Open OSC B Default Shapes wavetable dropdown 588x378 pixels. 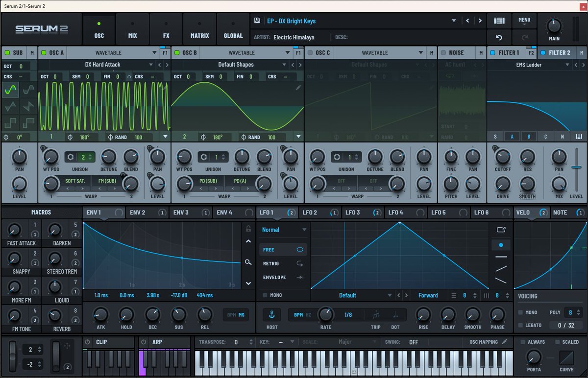[x=284, y=65]
